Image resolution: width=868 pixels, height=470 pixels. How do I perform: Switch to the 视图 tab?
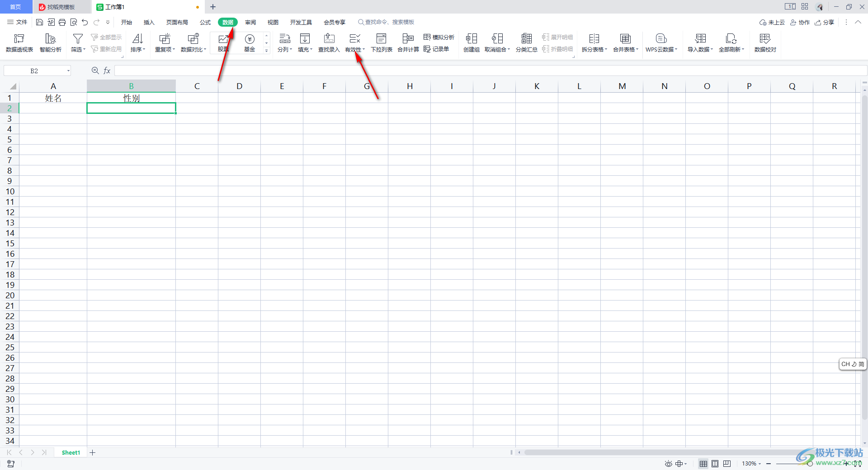pos(273,22)
